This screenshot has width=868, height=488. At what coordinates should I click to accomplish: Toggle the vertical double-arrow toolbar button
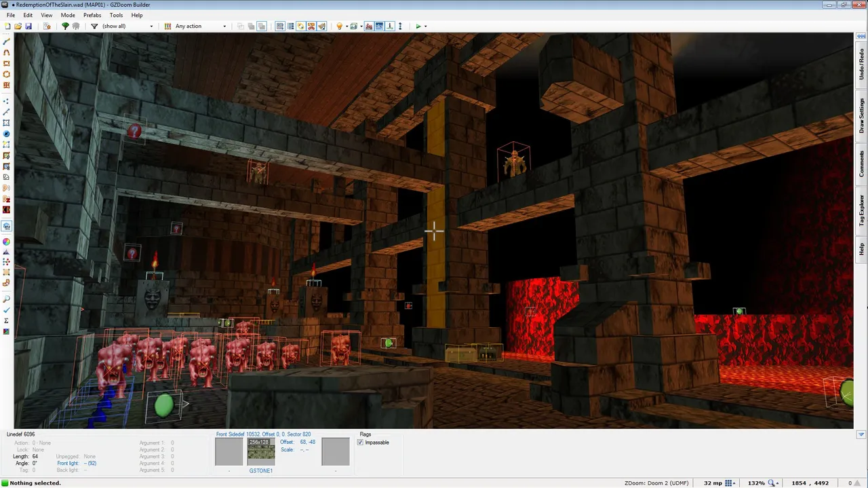pyautogui.click(x=400, y=26)
